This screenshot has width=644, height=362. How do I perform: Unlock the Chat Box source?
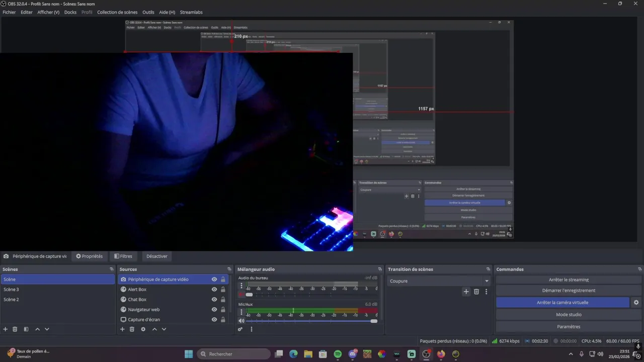[223, 300]
